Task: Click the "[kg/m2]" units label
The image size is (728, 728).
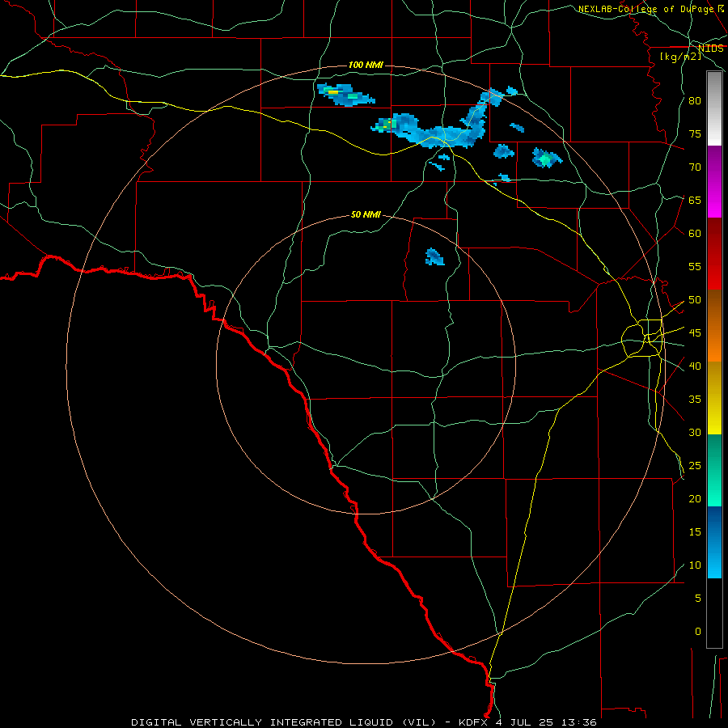Action: pyautogui.click(x=680, y=57)
